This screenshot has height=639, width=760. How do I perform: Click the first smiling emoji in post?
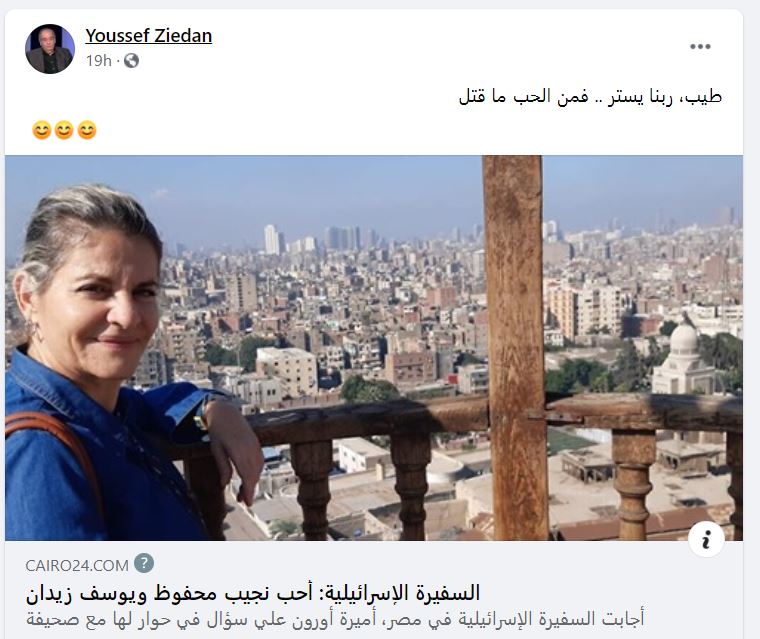tap(42, 130)
